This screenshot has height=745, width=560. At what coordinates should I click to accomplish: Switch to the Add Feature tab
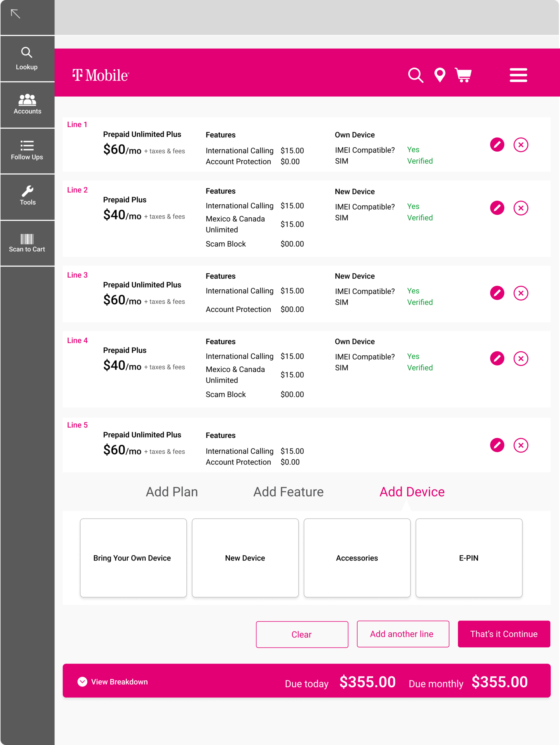[x=288, y=492]
